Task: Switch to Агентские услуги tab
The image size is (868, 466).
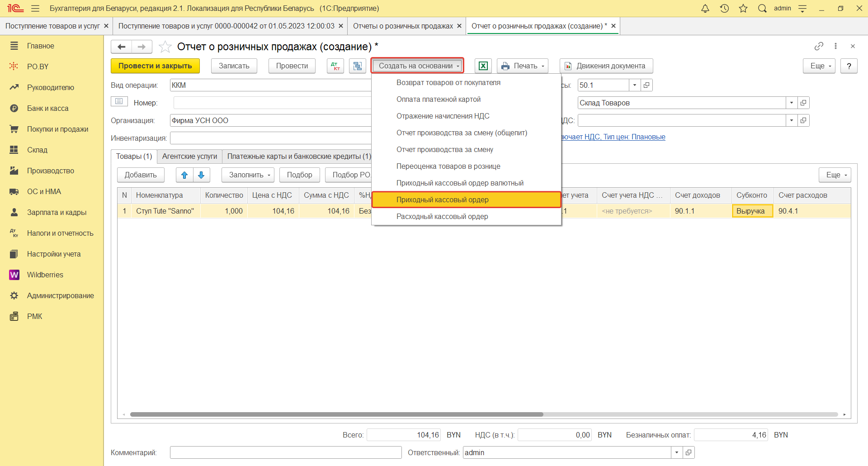Action: (x=189, y=157)
